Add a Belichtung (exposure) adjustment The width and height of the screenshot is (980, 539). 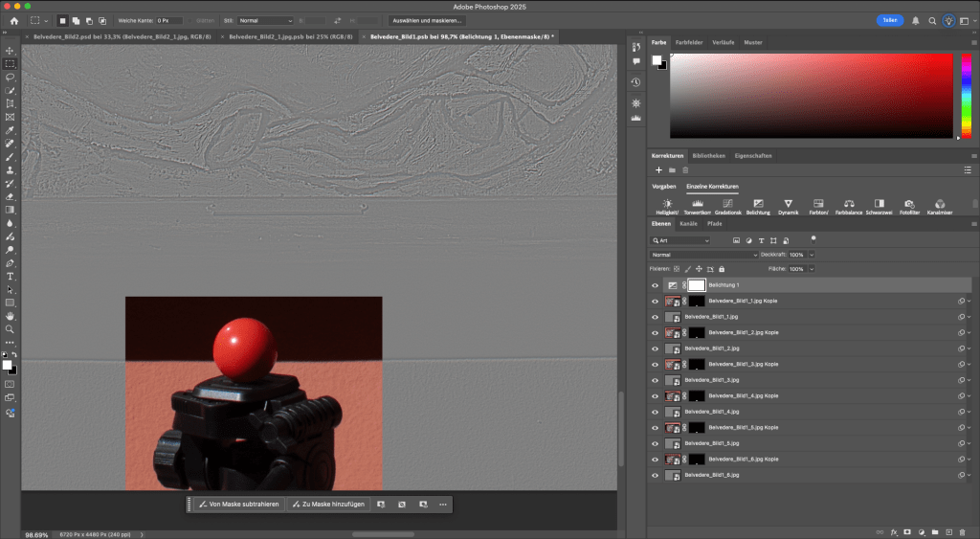click(x=757, y=204)
